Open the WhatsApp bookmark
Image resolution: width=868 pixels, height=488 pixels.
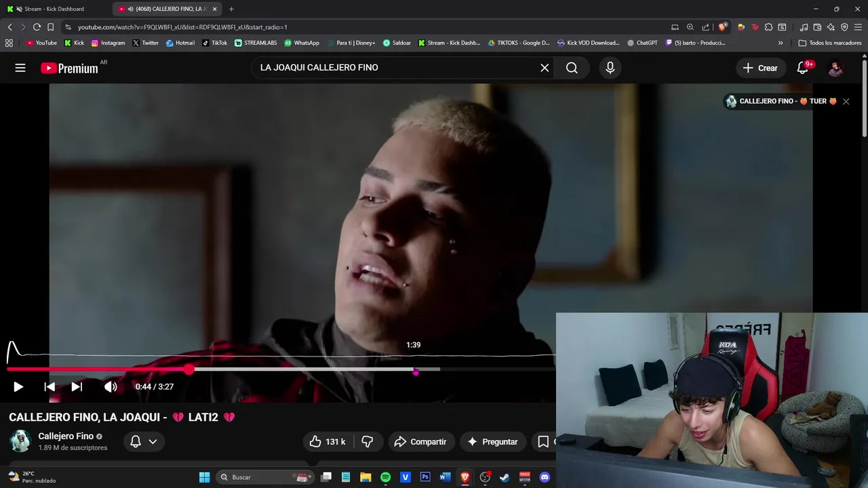point(302,43)
